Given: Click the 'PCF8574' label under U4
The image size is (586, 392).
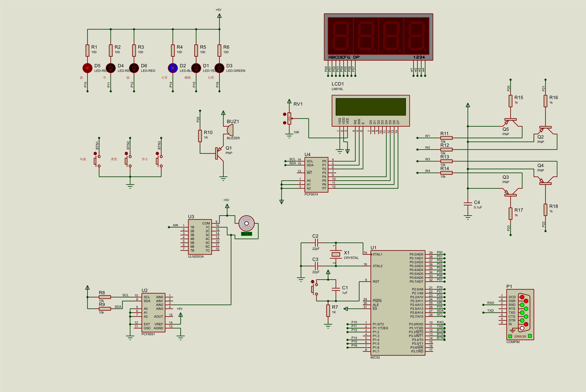Looking at the screenshot, I should coord(311,194).
